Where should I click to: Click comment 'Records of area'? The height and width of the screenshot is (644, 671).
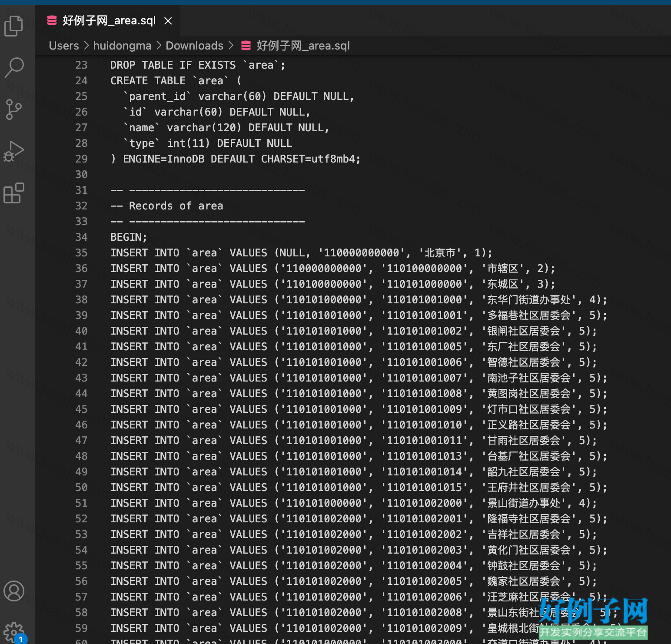(x=176, y=206)
